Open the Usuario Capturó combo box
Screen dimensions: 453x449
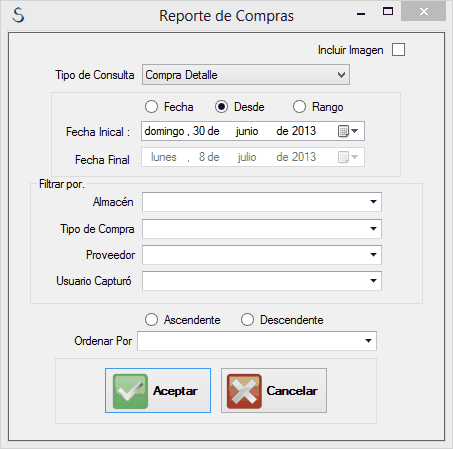[262, 281]
